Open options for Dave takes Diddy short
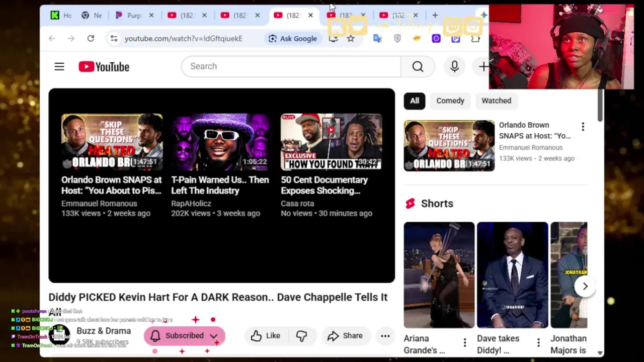Viewport: 644px width, 362px height. [x=538, y=343]
